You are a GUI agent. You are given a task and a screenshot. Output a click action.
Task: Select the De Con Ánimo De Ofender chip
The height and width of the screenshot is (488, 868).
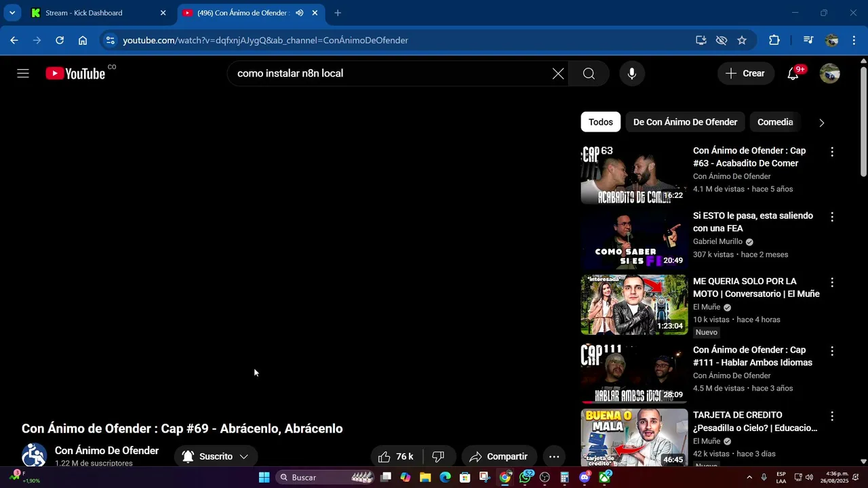point(685,122)
